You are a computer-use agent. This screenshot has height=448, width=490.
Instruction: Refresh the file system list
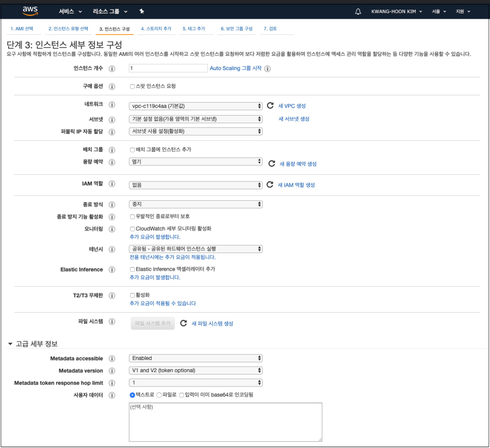coord(183,323)
